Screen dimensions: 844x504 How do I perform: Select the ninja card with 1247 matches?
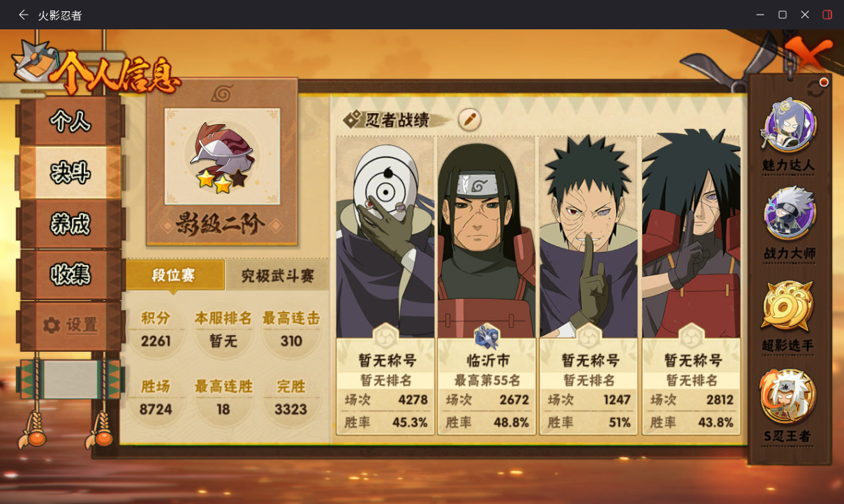pos(588,285)
